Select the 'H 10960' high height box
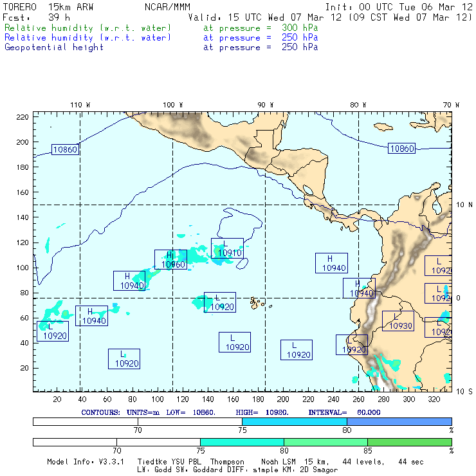 170,260
